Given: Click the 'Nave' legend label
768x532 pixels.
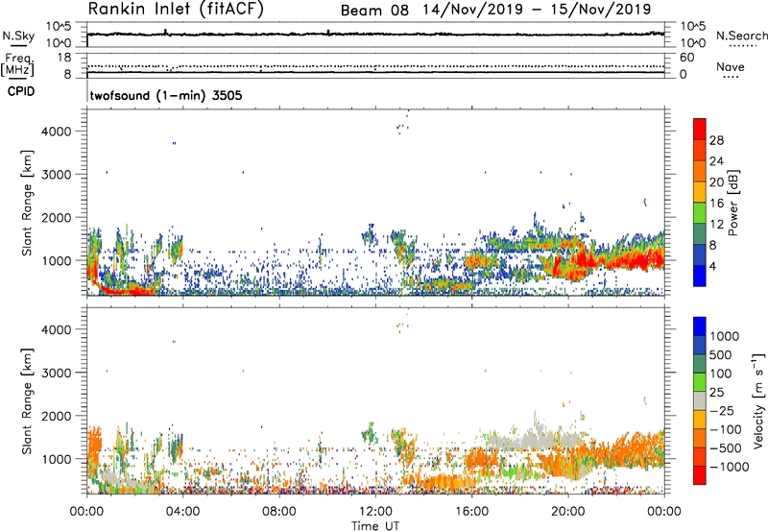Looking at the screenshot, I should coord(731,67).
